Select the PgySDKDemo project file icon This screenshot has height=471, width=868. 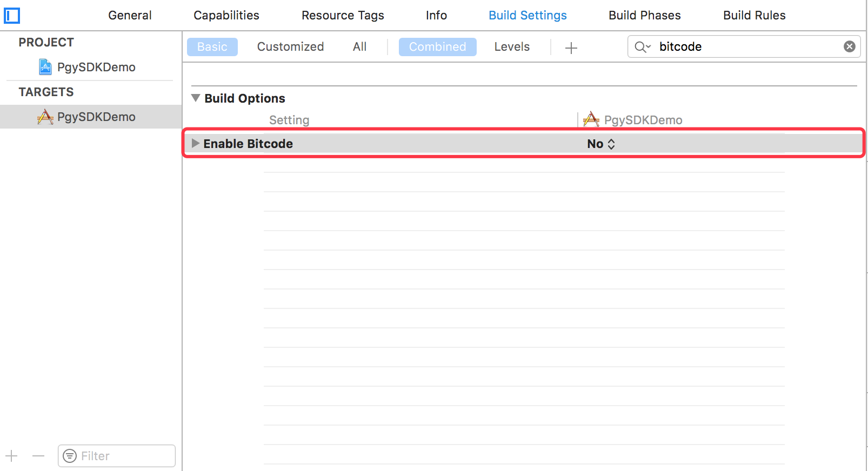pos(45,67)
